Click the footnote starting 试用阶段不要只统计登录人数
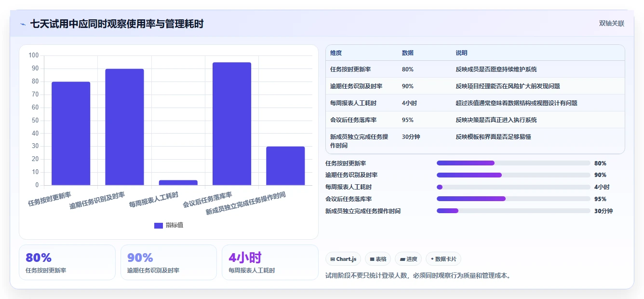This screenshot has height=299, width=644. 418,276
